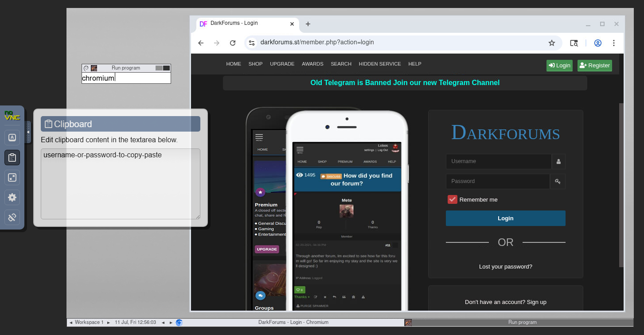644x335 pixels.
Task: Select DarkForums - Login - Chromium taskbar entry
Action: (x=293, y=323)
